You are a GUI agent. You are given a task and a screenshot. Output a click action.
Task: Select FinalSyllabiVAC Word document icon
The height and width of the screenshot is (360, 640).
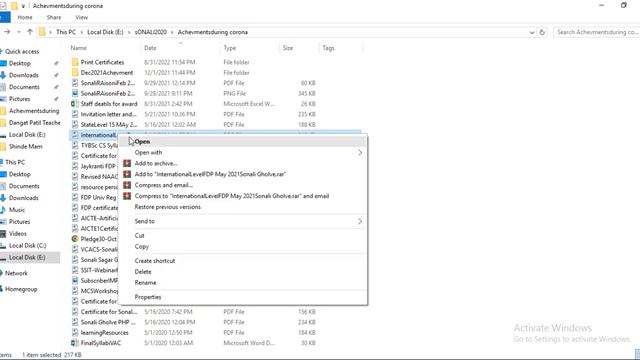point(75,343)
